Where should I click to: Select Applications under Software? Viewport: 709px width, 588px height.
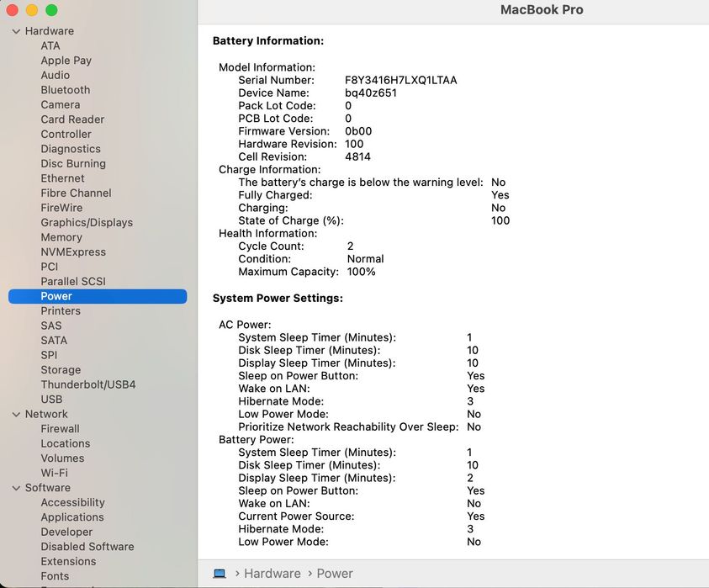[72, 517]
